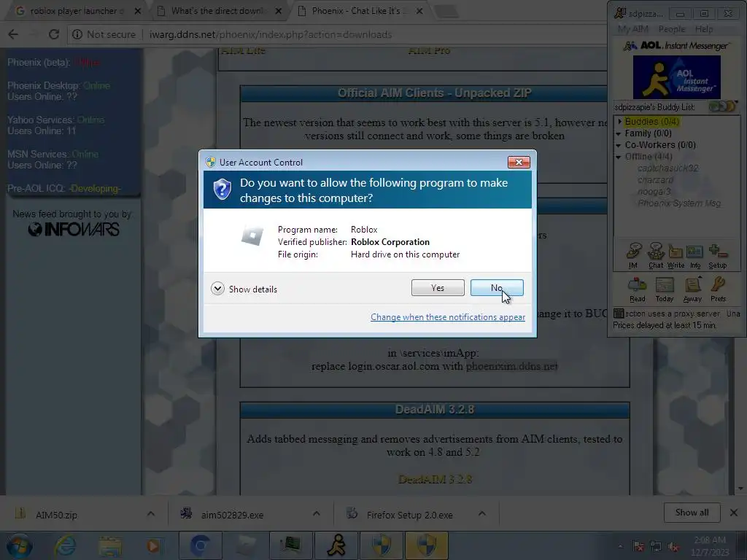Select buddy charzard in Buddy List
Viewport: 747px width, 560px height.
tap(656, 180)
